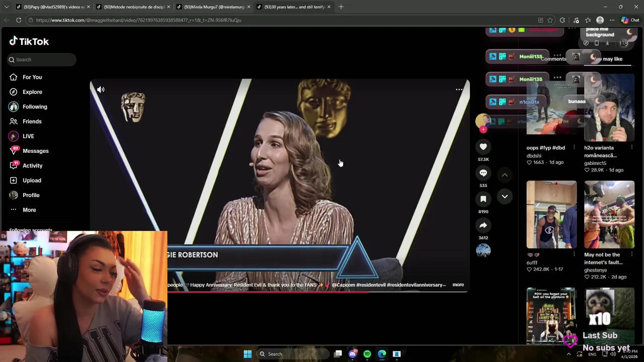Click the app install icon in address bar

coord(540,20)
